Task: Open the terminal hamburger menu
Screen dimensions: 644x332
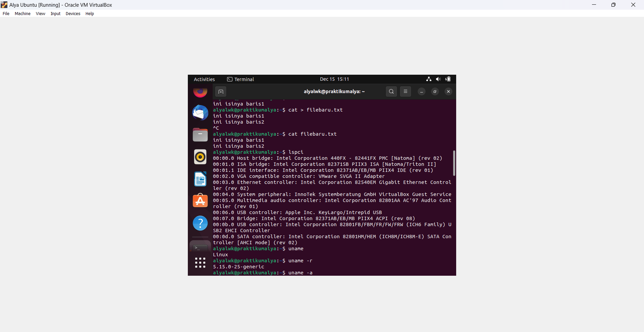Action: coord(406,91)
